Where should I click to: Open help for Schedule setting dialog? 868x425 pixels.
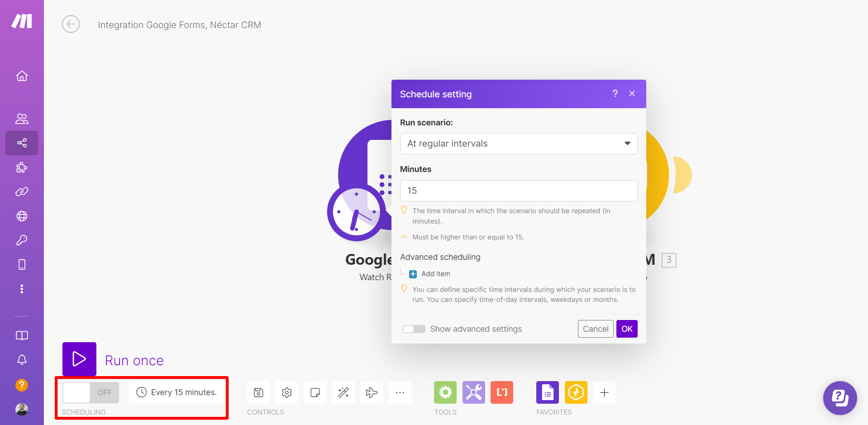tap(615, 93)
